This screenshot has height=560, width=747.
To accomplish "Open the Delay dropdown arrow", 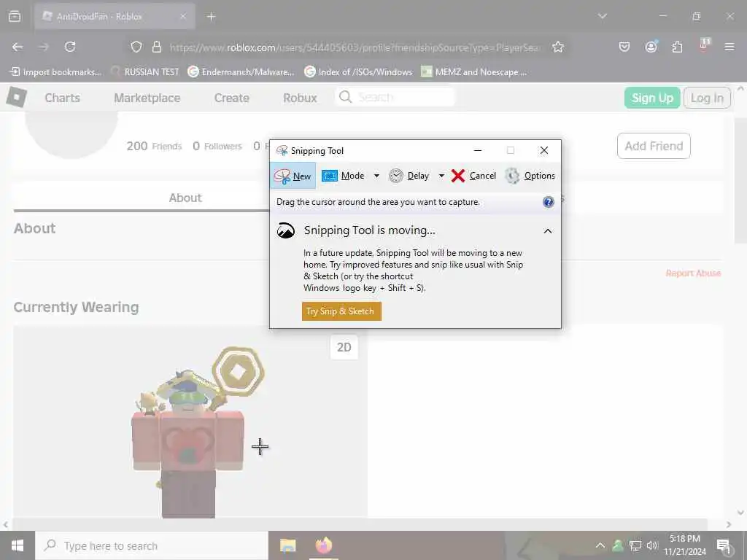I will pyautogui.click(x=441, y=176).
